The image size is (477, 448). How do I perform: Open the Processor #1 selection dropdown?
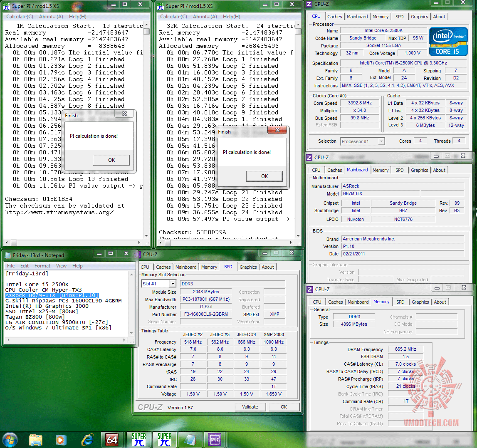[381, 141]
